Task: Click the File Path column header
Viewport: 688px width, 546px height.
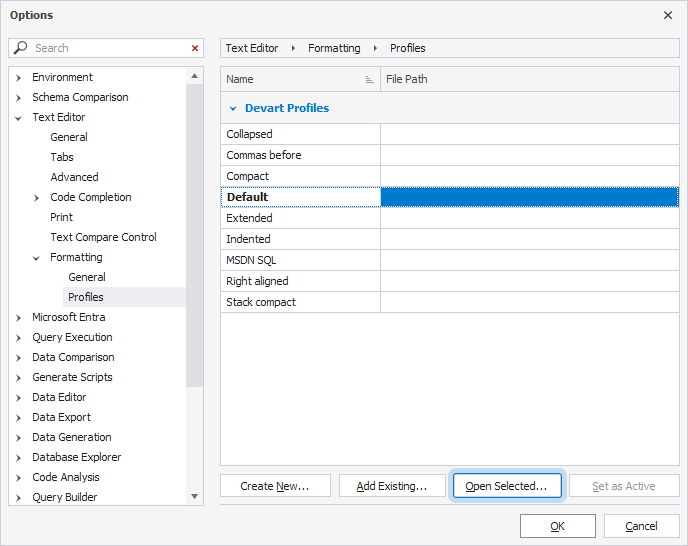Action: pos(530,79)
